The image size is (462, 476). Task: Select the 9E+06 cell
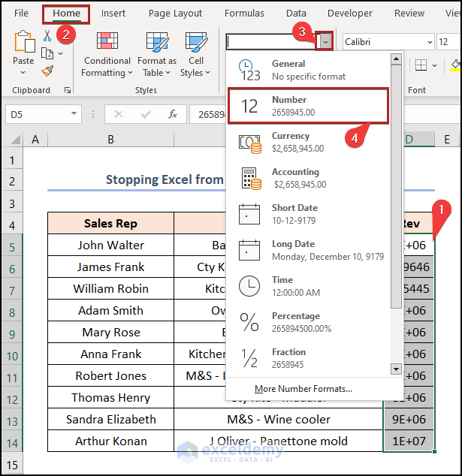tap(409, 419)
